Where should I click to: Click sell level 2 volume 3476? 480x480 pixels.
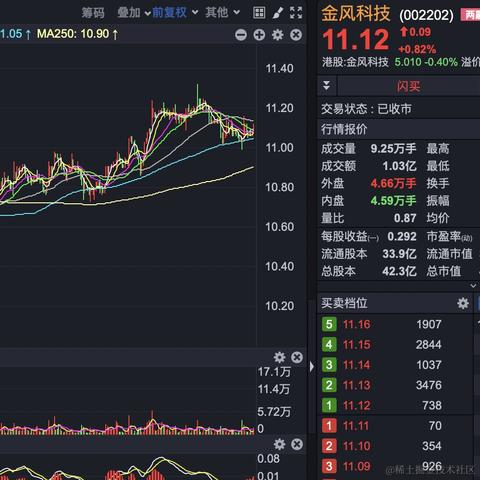pos(429,385)
